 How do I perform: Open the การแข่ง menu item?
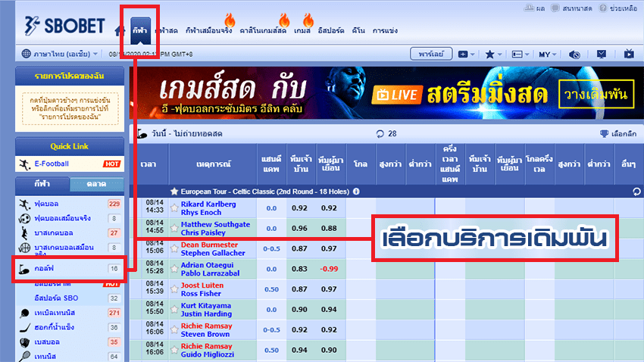[385, 30]
